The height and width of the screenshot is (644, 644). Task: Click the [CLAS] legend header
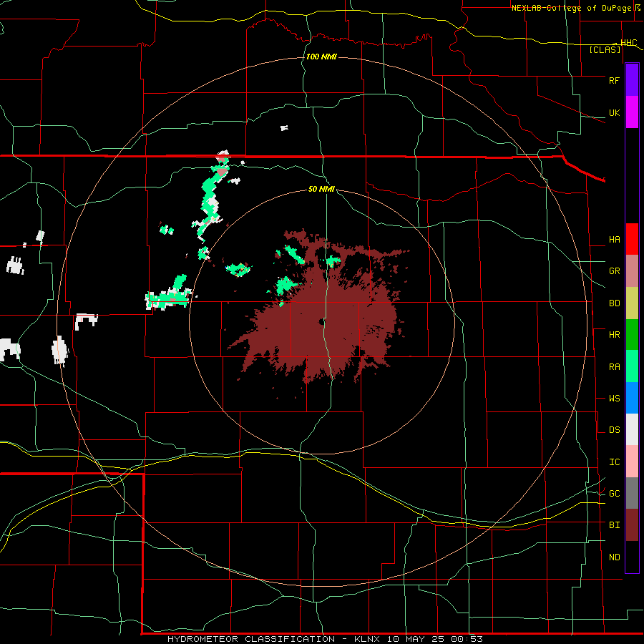click(605, 49)
